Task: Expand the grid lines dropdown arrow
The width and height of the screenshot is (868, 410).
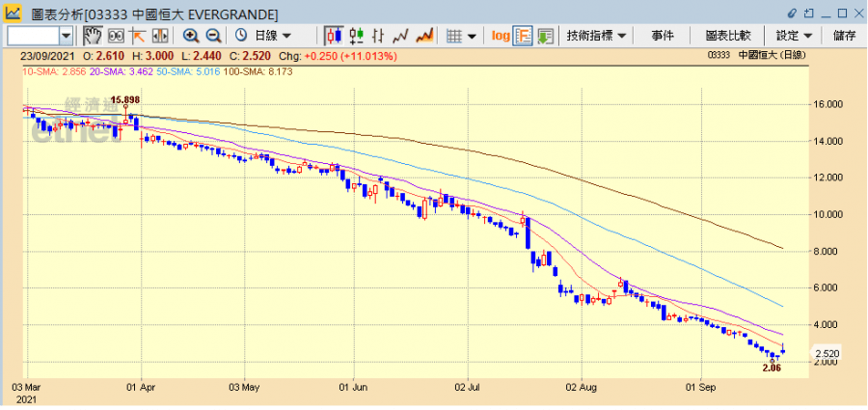Action: click(x=474, y=36)
